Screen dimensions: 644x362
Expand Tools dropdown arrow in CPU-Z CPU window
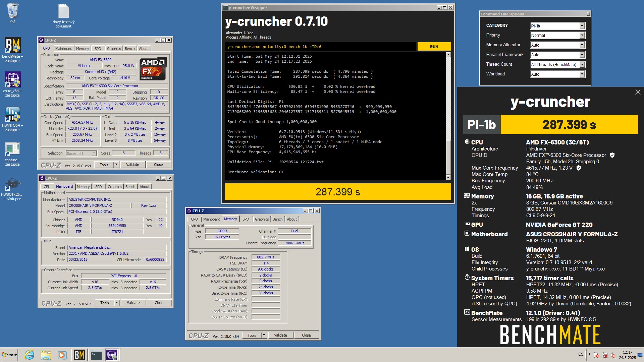click(x=116, y=165)
